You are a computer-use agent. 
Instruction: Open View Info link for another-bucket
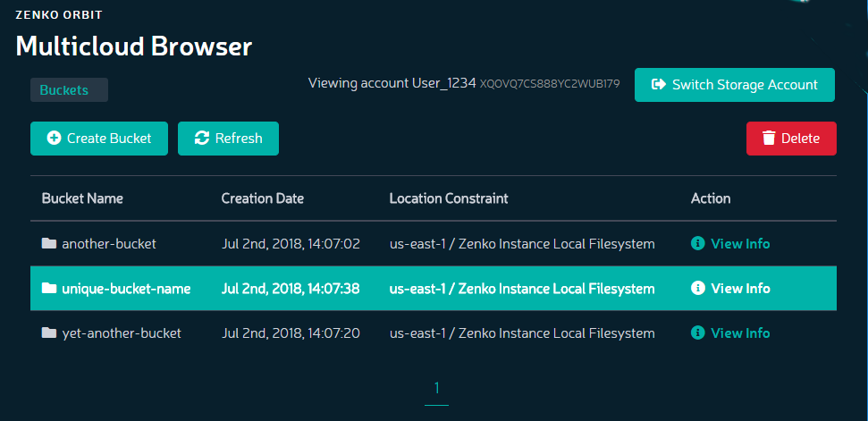click(x=740, y=243)
